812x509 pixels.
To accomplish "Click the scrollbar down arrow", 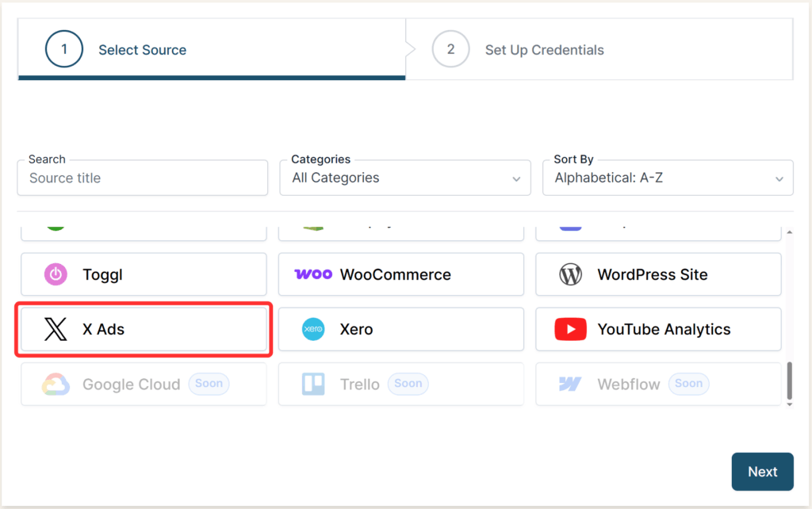I will tap(788, 404).
